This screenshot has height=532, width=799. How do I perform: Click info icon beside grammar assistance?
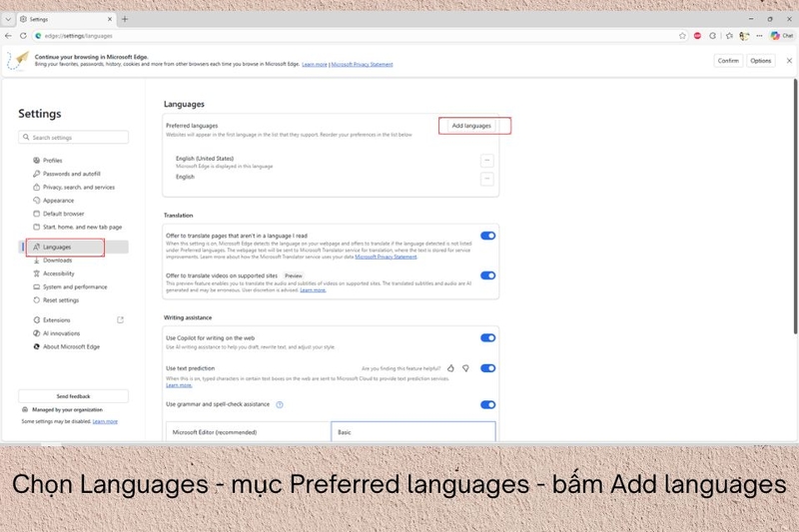(x=280, y=404)
